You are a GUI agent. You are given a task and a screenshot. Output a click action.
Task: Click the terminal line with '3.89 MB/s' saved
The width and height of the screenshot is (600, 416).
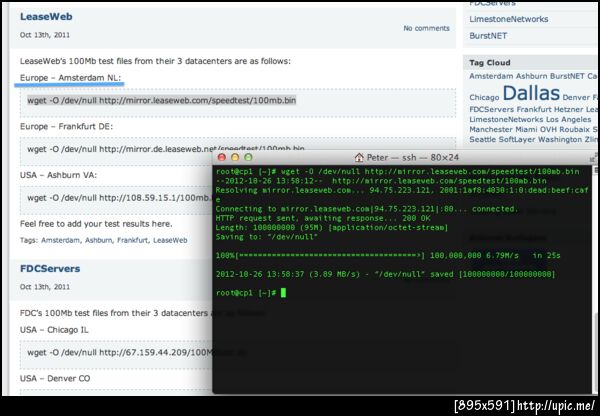(x=385, y=274)
